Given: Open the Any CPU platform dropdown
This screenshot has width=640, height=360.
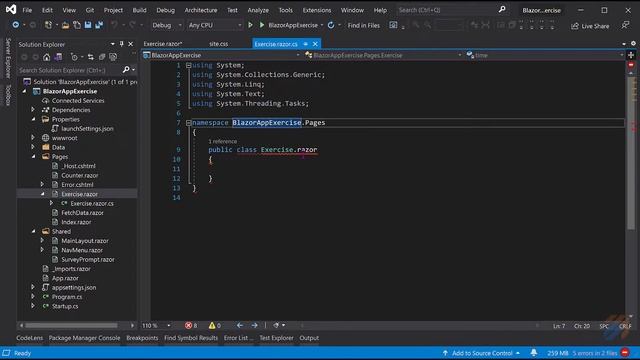Looking at the screenshot, I should tap(215, 25).
